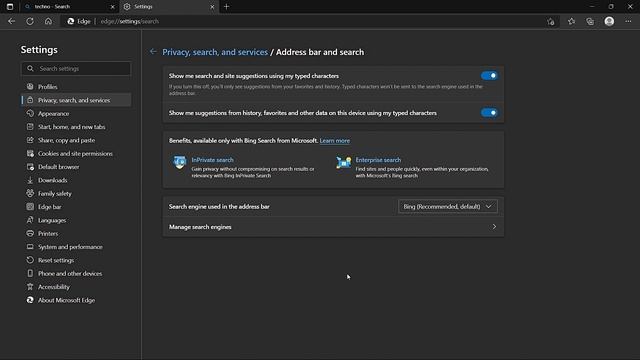This screenshot has height=360, width=640.
Task: Click the Downloads arrow icon in sidebar
Action: pos(30,180)
